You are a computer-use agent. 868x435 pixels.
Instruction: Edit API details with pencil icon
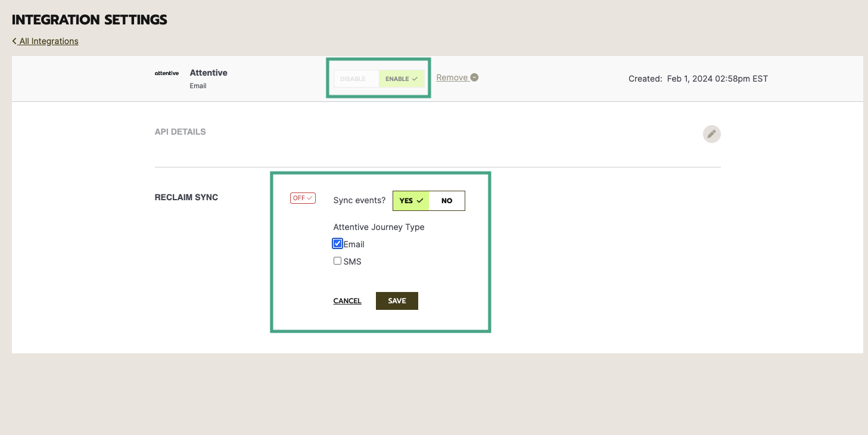(x=711, y=134)
